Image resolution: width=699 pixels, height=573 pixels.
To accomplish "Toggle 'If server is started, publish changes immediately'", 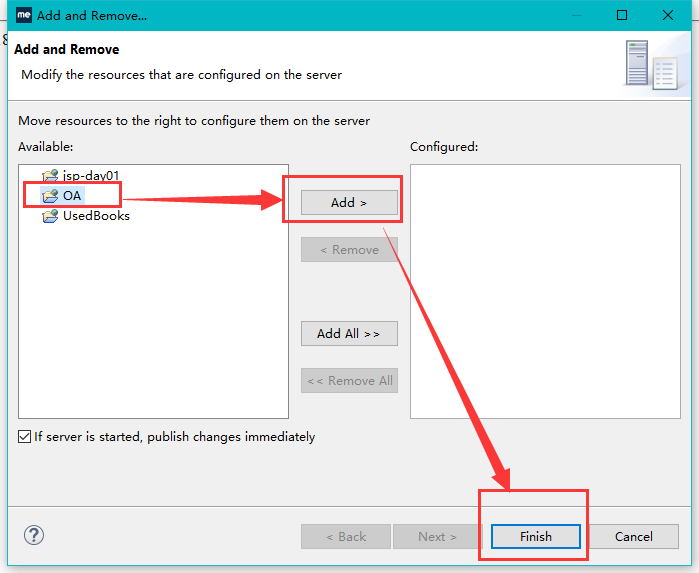I will pyautogui.click(x=25, y=437).
